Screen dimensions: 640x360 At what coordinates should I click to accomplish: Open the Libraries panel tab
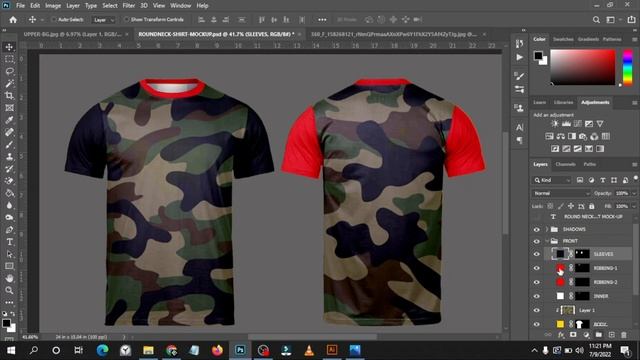tap(563, 102)
